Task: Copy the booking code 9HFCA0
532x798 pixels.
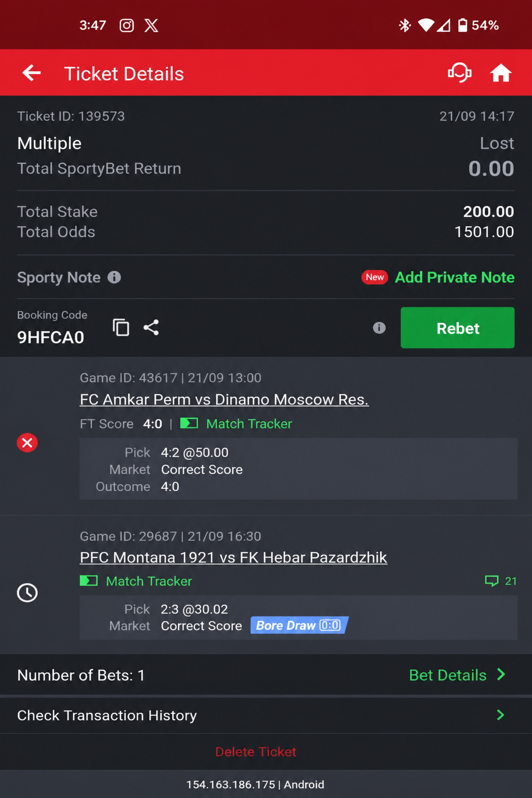Action: pyautogui.click(x=121, y=327)
